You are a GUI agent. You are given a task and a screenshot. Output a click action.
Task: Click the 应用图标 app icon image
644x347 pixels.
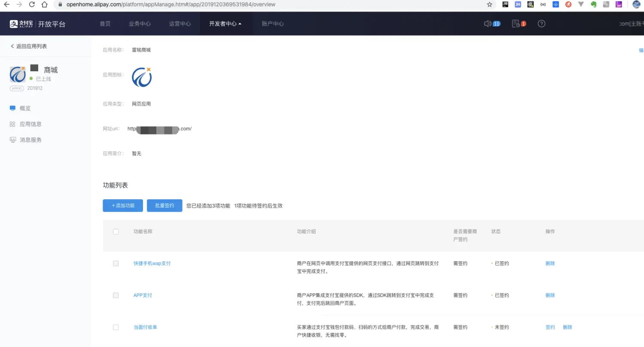[x=142, y=77]
